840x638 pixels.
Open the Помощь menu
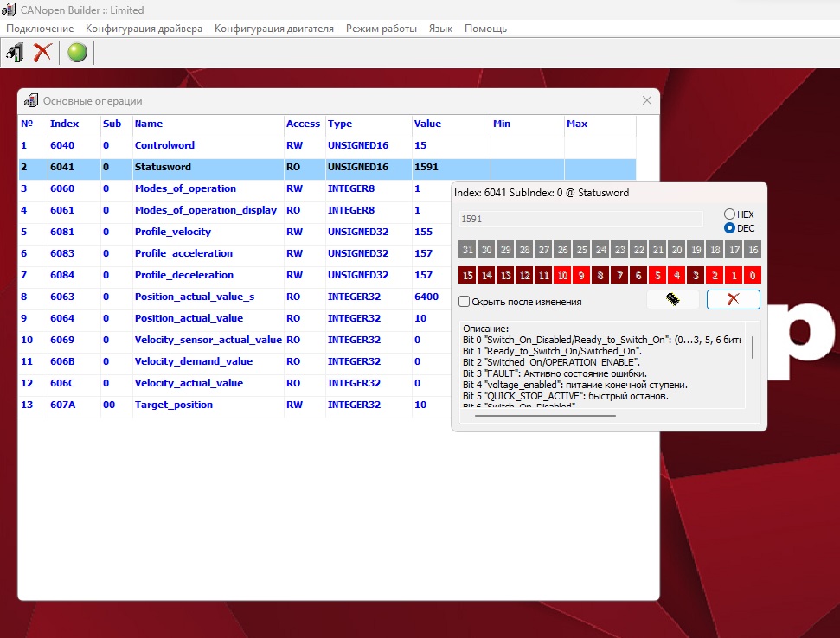[485, 29]
